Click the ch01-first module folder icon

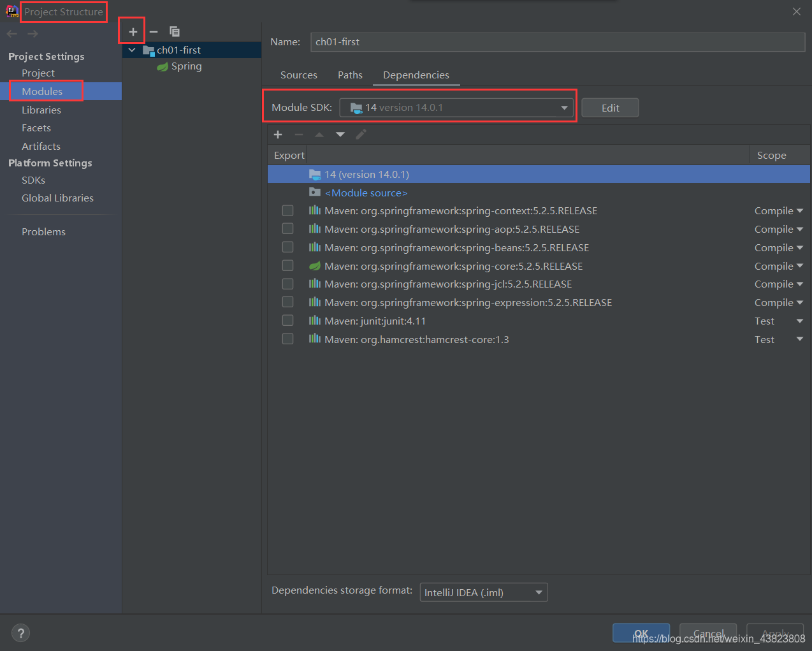click(x=149, y=50)
